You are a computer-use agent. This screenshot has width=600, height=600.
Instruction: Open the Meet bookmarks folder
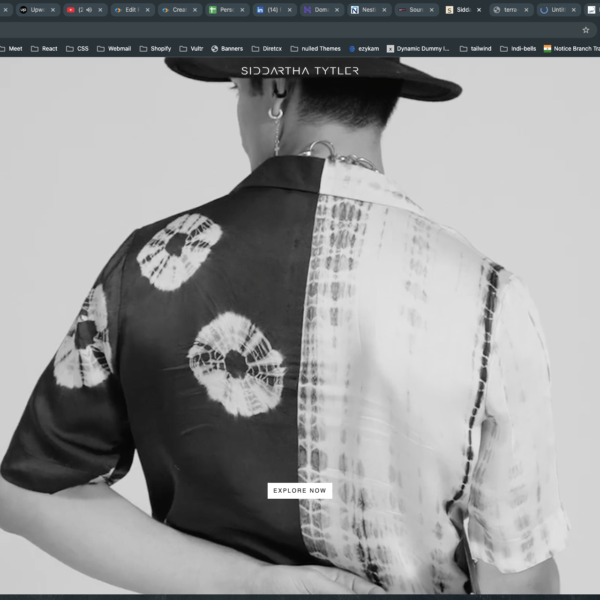[x=11, y=49]
